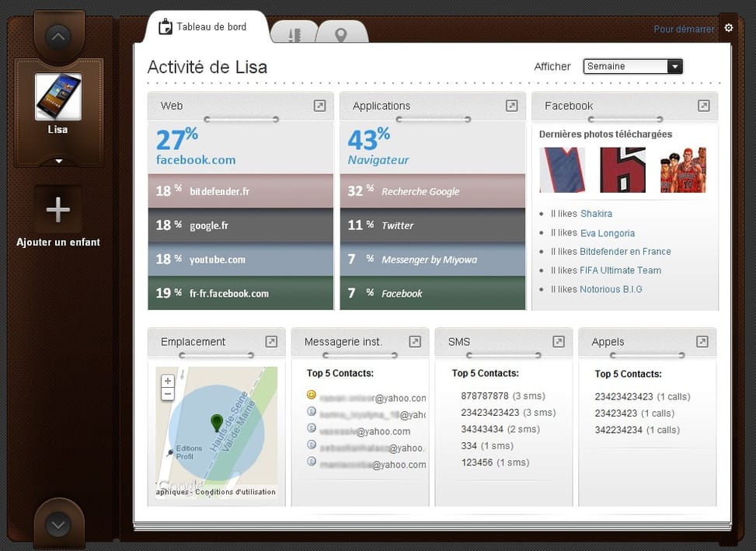Viewport: 756px width, 551px height.
Task: Open the Shakira link
Action: tap(596, 214)
